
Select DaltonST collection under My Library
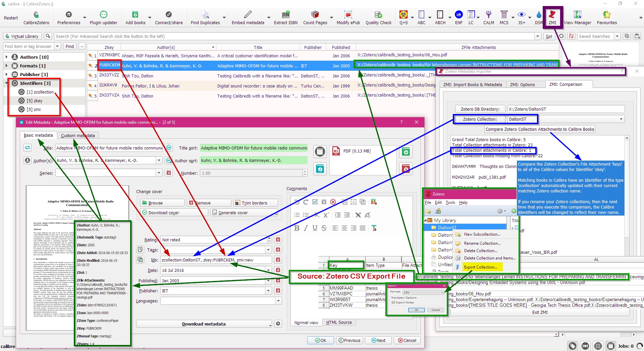click(x=447, y=228)
